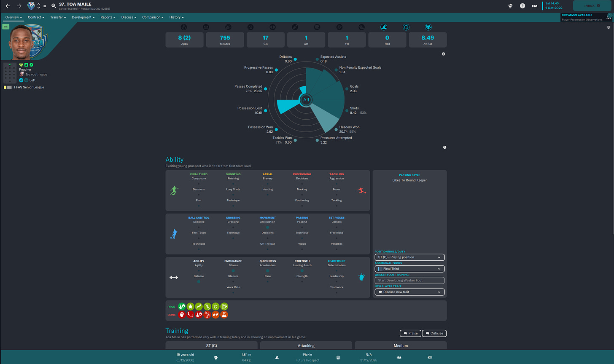The height and width of the screenshot is (364, 614).
Task: Go back using the left arrow
Action: pos(8,6)
